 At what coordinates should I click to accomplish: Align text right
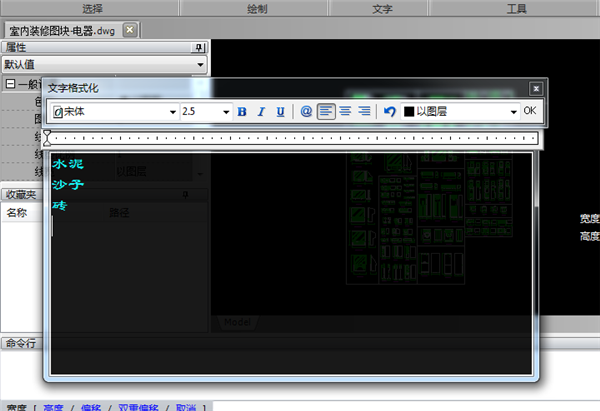pos(364,111)
